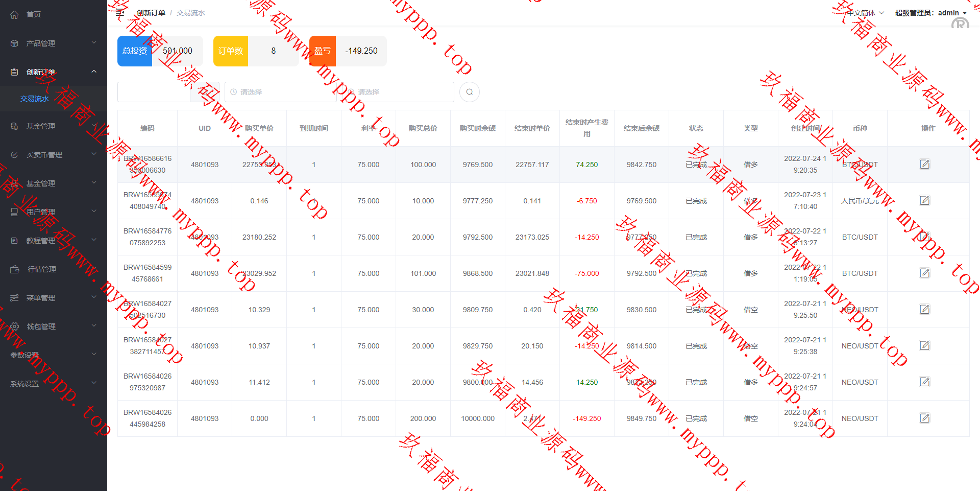This screenshot has width=980, height=491.
Task: Click the 产品管理 box icon in sidebar
Action: click(x=14, y=43)
